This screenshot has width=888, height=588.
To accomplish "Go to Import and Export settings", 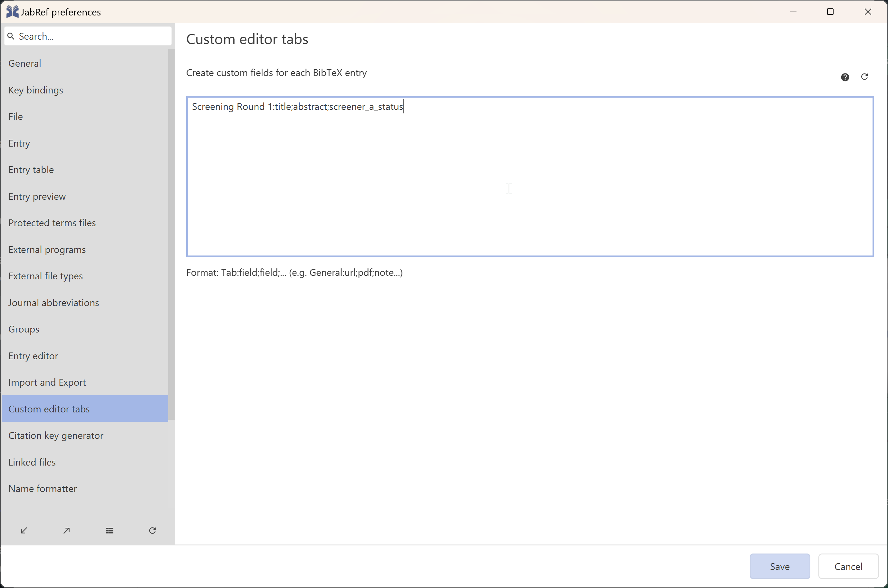I will pos(85,382).
